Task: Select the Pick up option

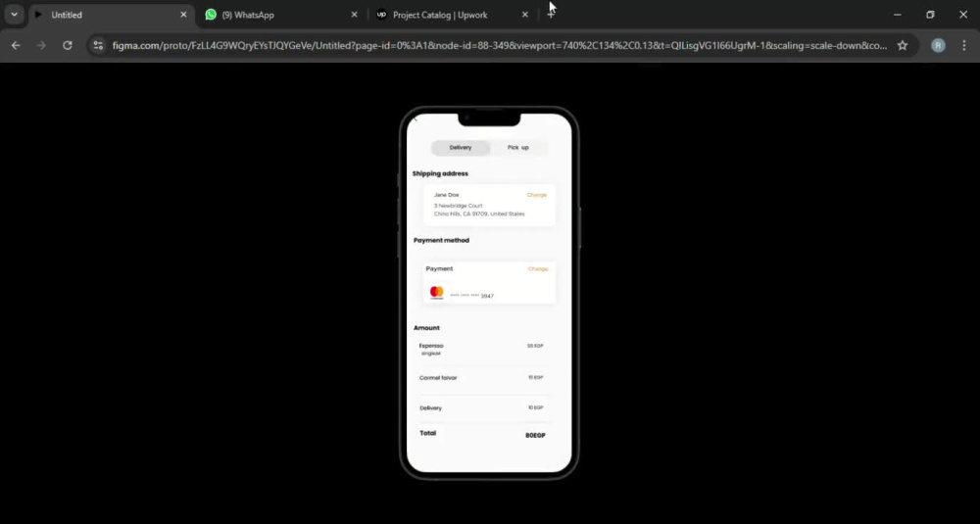Action: pyautogui.click(x=518, y=147)
